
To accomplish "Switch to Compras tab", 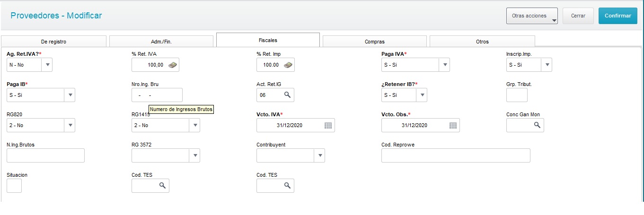I will (x=375, y=42).
